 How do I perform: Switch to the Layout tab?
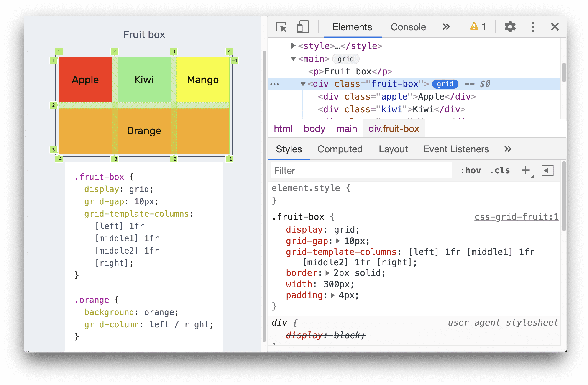tap(392, 149)
